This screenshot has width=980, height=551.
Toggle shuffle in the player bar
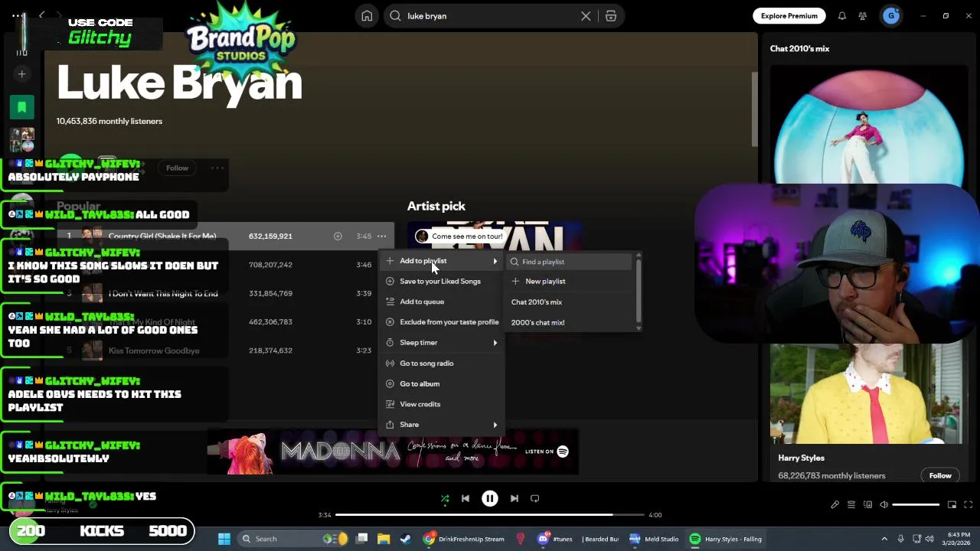coord(445,498)
